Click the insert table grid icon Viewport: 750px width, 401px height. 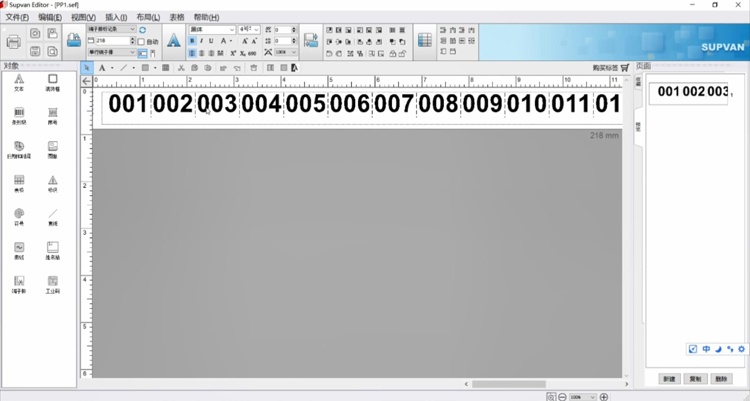[424, 41]
